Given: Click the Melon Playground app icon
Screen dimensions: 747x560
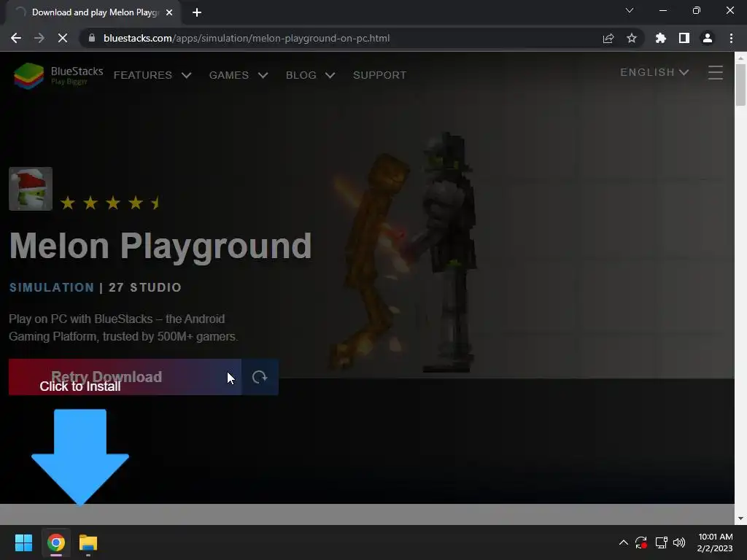Looking at the screenshot, I should pos(31,189).
